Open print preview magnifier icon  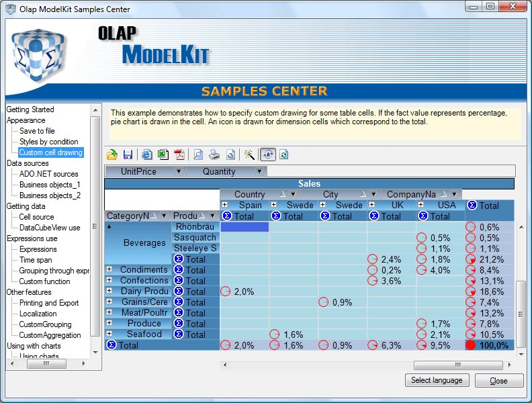[198, 154]
